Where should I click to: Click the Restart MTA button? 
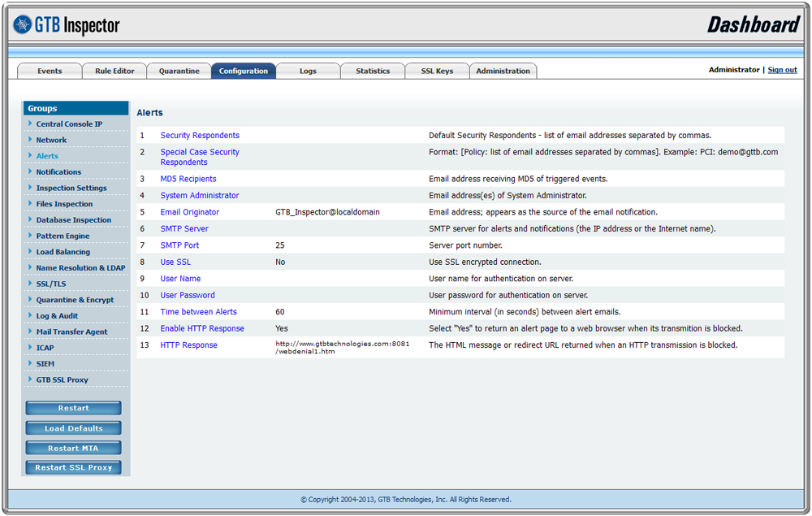click(x=74, y=448)
